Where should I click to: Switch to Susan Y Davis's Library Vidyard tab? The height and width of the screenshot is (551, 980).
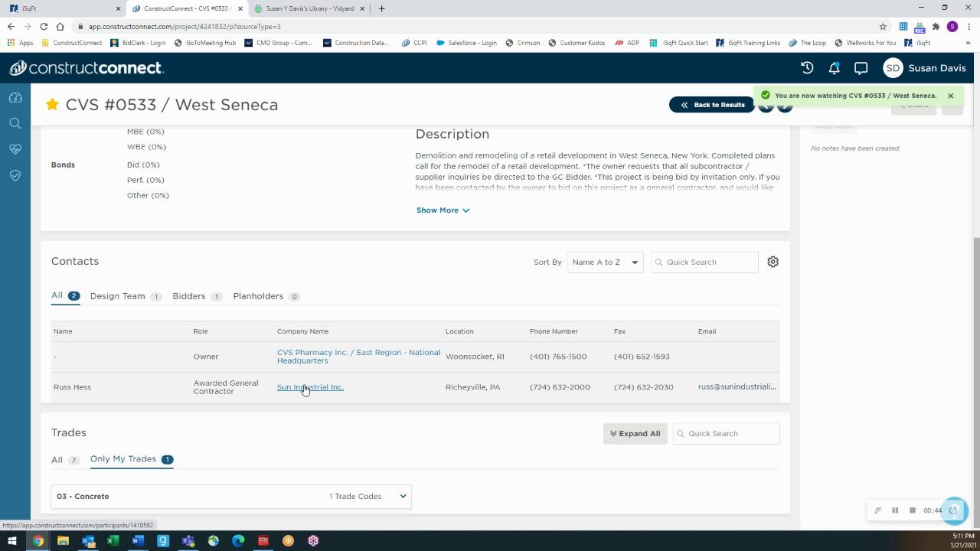point(308,8)
